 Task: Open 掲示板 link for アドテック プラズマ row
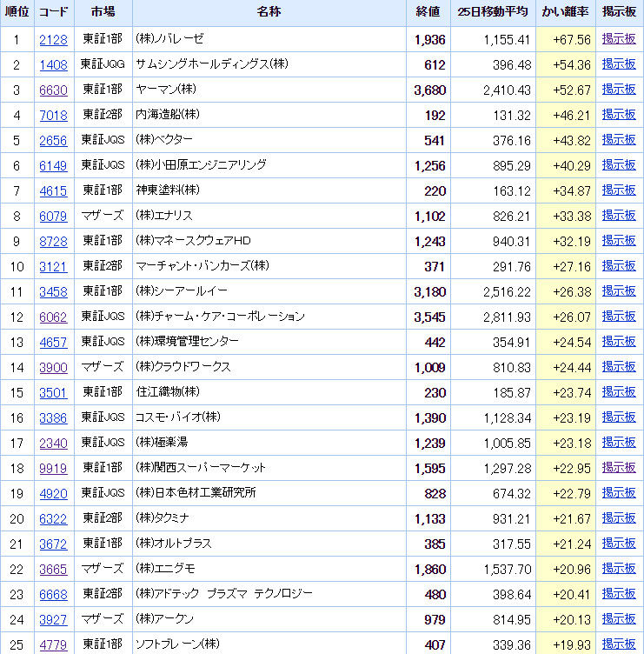point(619,594)
